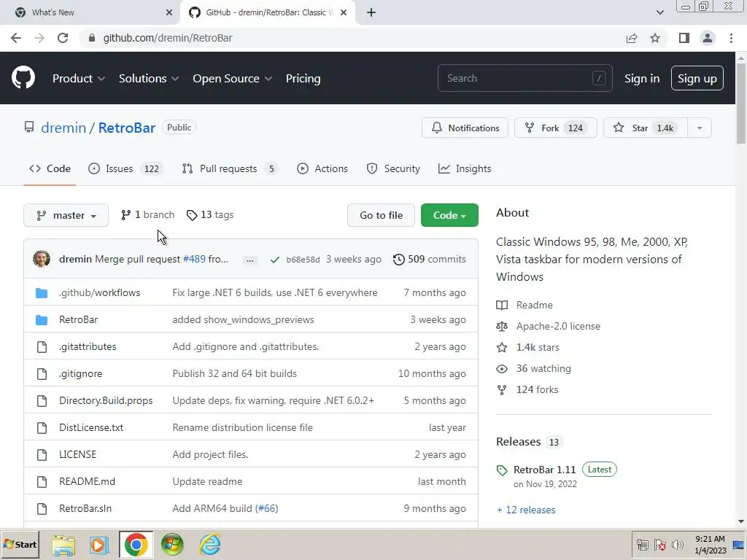The width and height of the screenshot is (747, 560).
Task: Click the Windows Start button
Action: tap(20, 544)
